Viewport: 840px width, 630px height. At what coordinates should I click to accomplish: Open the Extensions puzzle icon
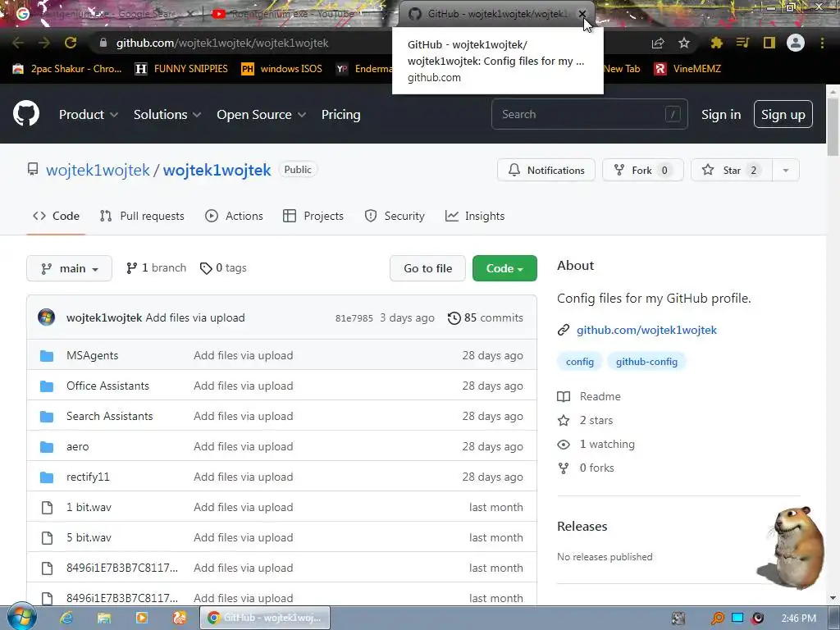(717, 43)
